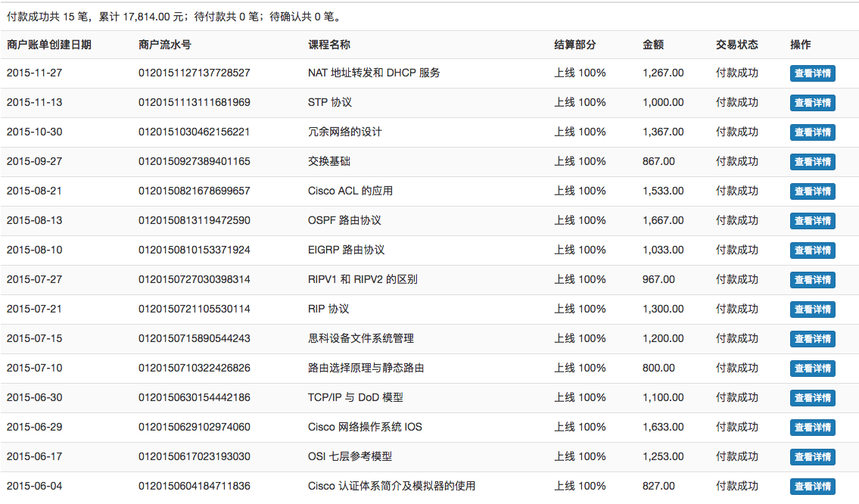The height and width of the screenshot is (504, 859).
Task: Click serial number 0120150821678699657
Action: [x=195, y=191]
